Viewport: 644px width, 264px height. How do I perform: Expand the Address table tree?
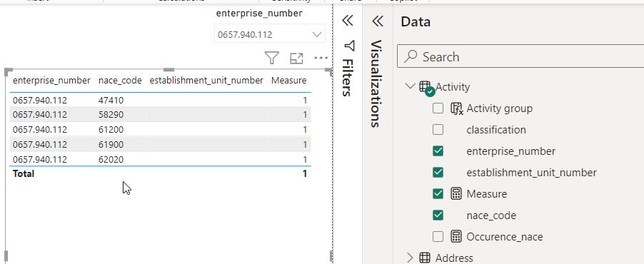pyautogui.click(x=410, y=258)
